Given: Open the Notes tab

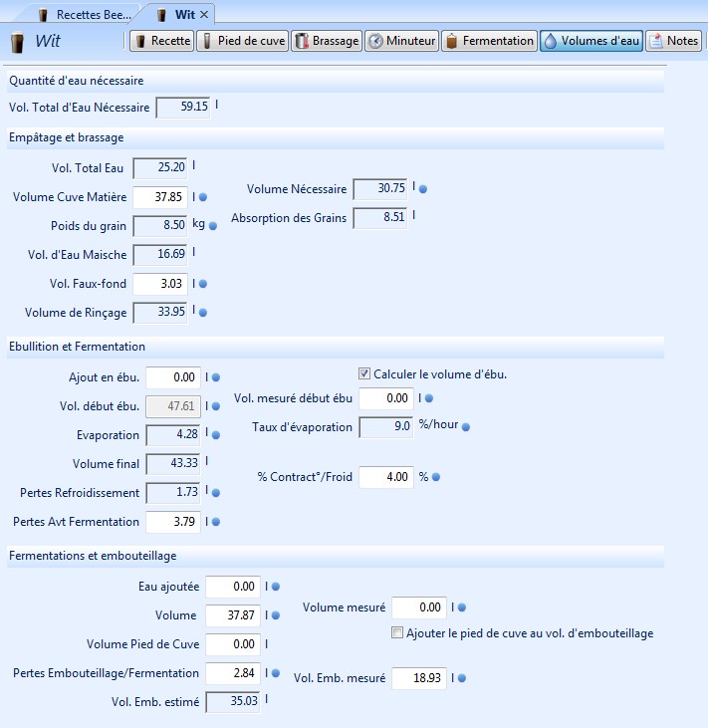Looking at the screenshot, I should click(x=674, y=41).
